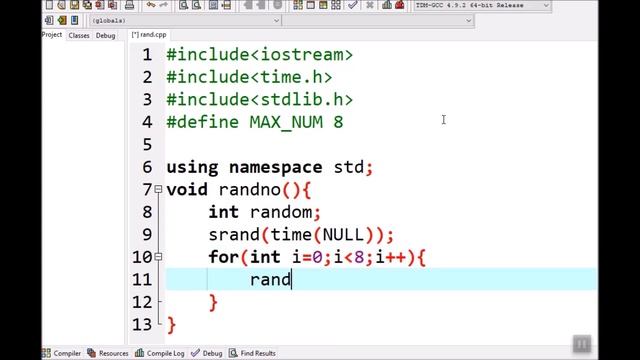Click the grayed Add to Project icon
This screenshot has width=640, height=360.
point(248,5)
